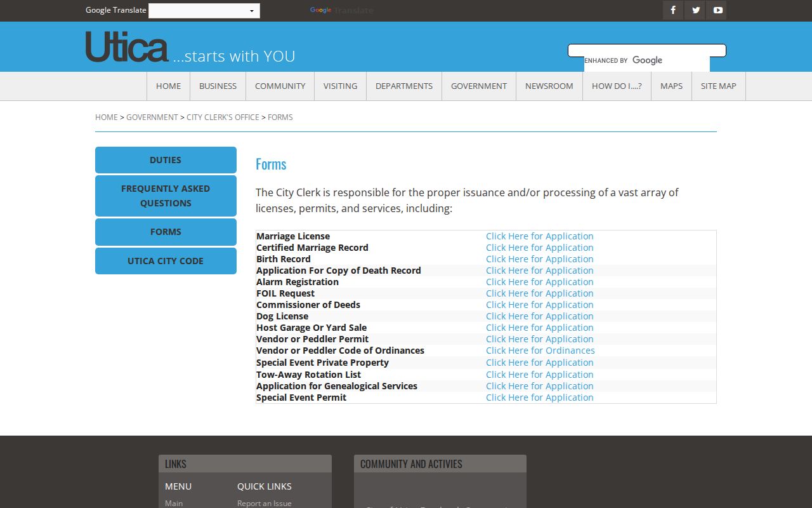
Task: Select SITE MAP in the navigation bar
Action: (719, 86)
